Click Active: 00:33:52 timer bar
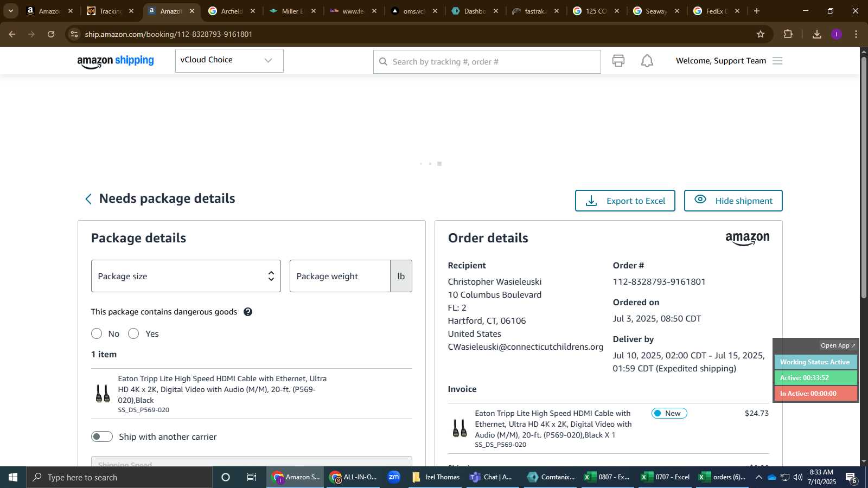The width and height of the screenshot is (868, 488). (815, 378)
